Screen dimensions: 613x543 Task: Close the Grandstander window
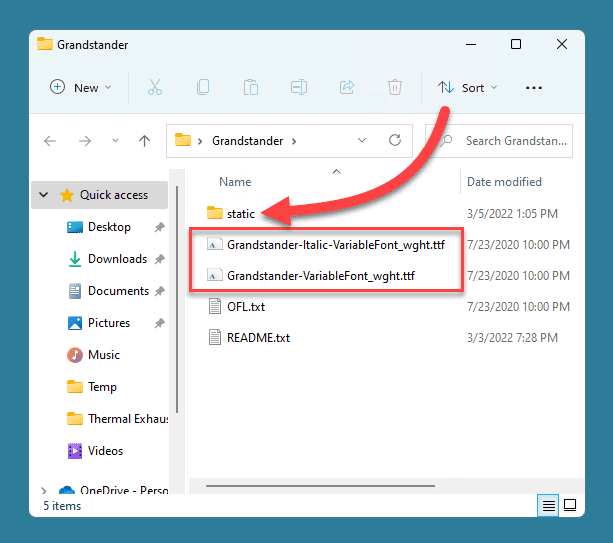coord(562,44)
